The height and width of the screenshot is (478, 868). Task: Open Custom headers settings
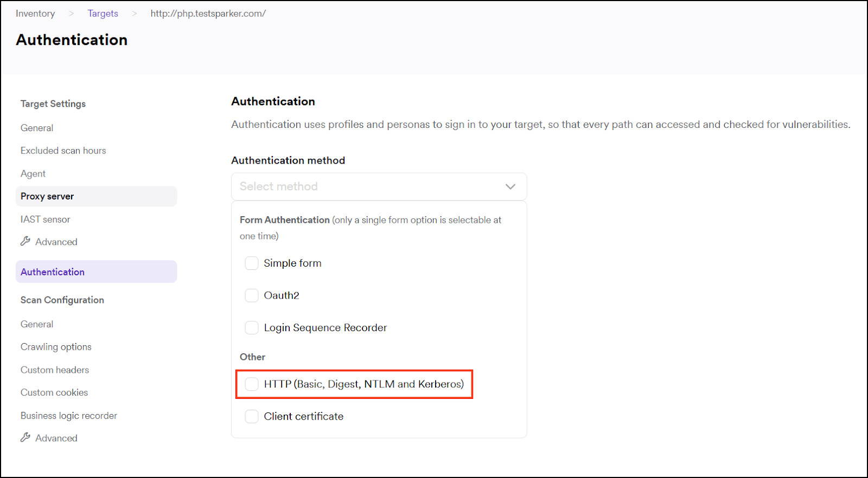[54, 370]
